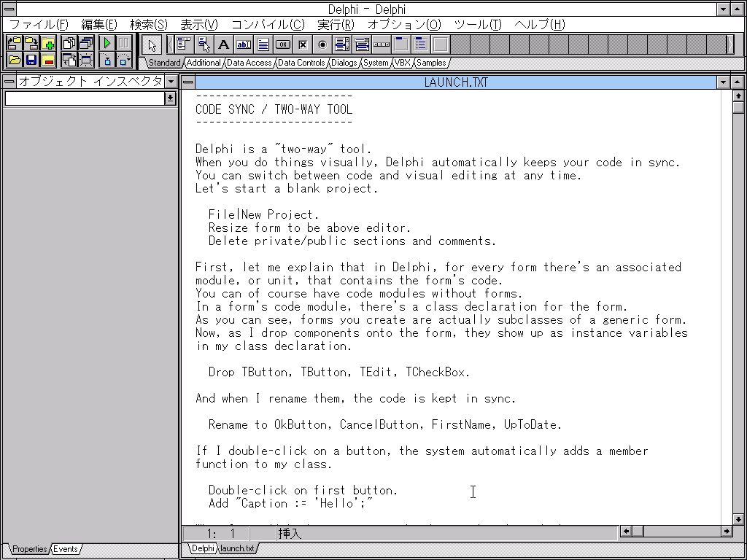The width and height of the screenshot is (747, 560).
Task: Click the Object Inspector object selector field
Action: point(85,98)
